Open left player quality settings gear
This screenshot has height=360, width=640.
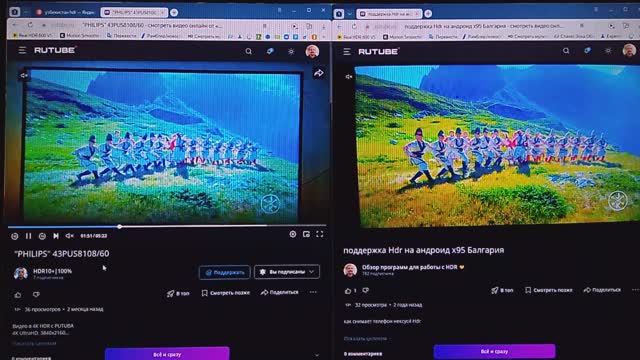click(293, 234)
